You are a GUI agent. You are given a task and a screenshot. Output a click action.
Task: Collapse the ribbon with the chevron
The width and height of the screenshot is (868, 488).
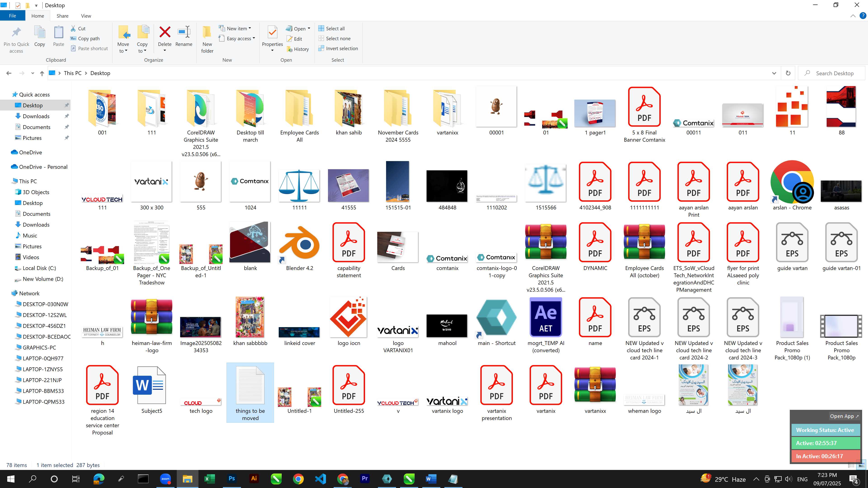tap(853, 16)
